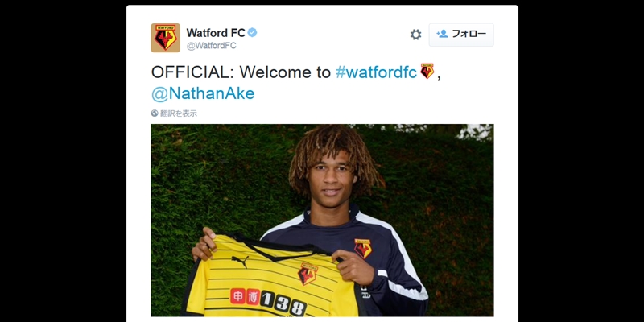The image size is (644, 322).
Task: Click the @WatfordFC handle text
Action: coord(212,46)
